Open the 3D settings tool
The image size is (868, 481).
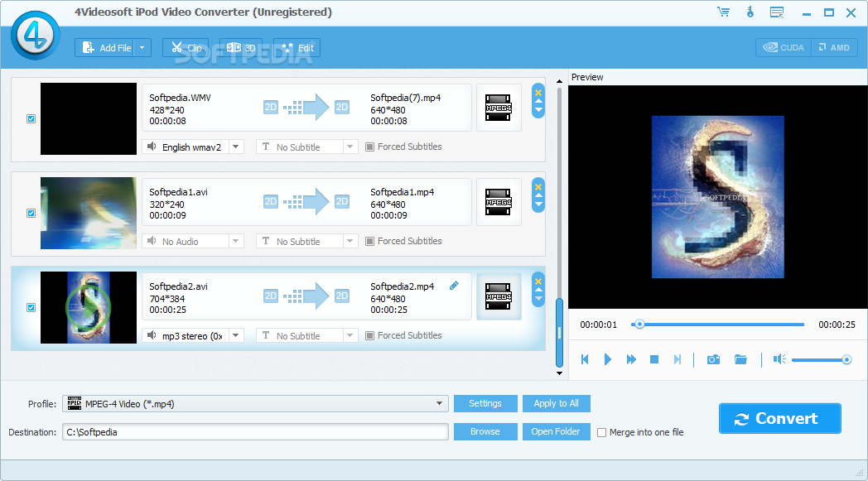[241, 47]
